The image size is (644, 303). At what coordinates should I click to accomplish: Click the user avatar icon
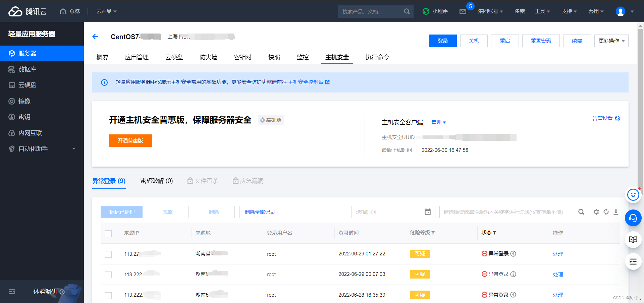pyautogui.click(x=621, y=11)
